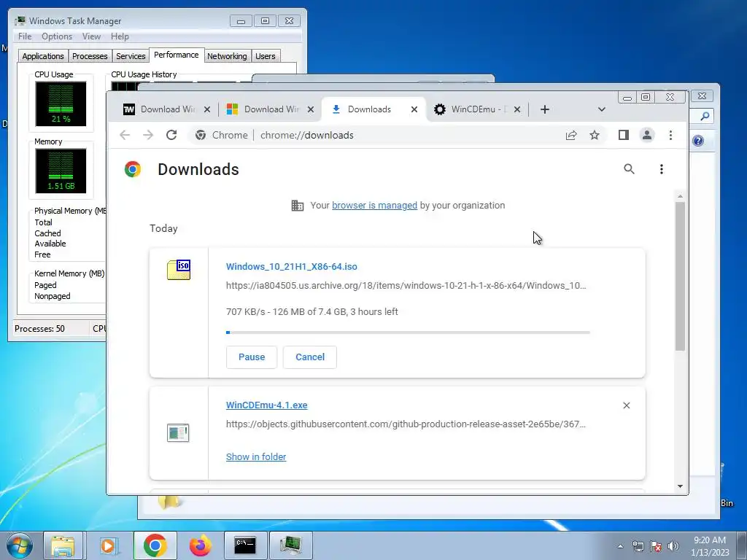Image resolution: width=747 pixels, height=560 pixels.
Task: Remove WinCDEmu-4.1.exe from the list
Action: pos(627,405)
